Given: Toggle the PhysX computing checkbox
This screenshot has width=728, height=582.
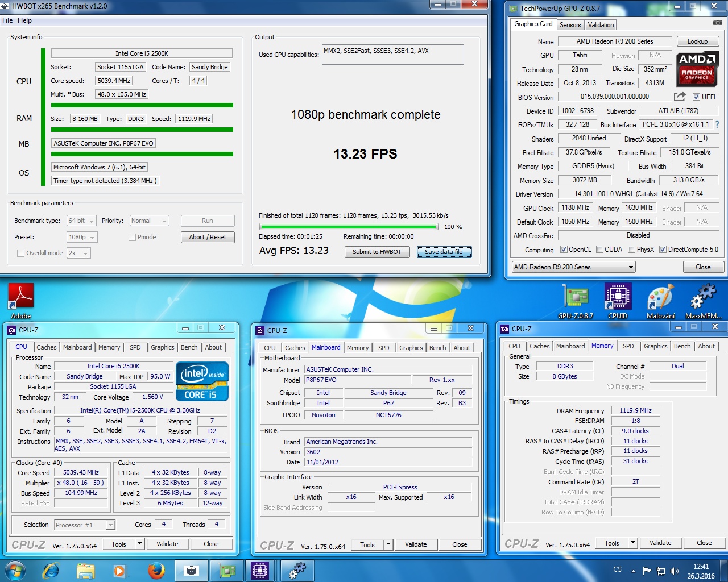Looking at the screenshot, I should 631,249.
